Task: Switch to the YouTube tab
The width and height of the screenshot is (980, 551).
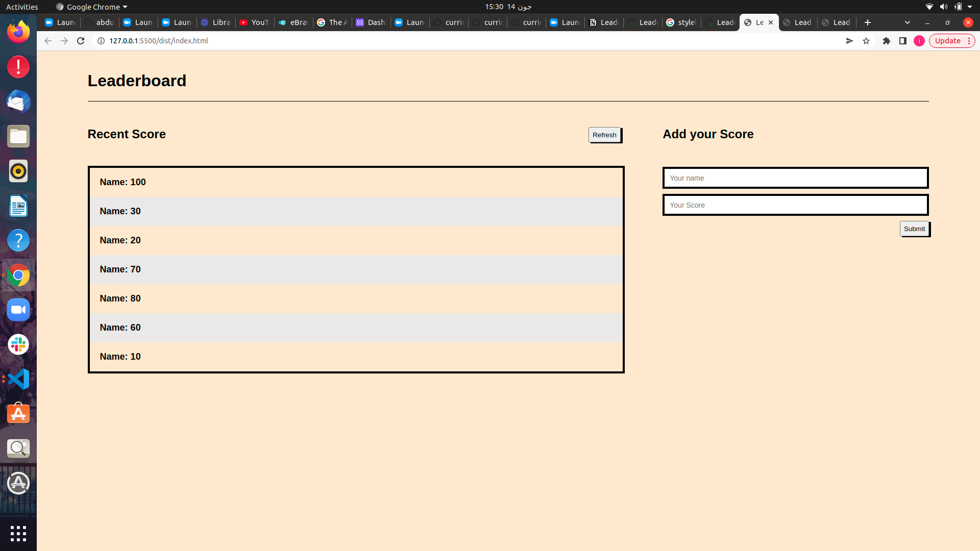Action: 255,22
